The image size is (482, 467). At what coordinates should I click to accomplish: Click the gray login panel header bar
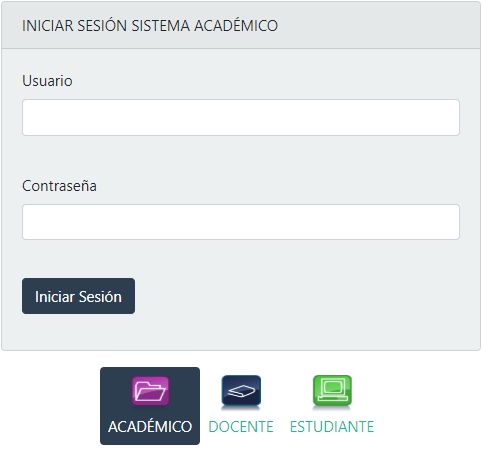pyautogui.click(x=241, y=25)
